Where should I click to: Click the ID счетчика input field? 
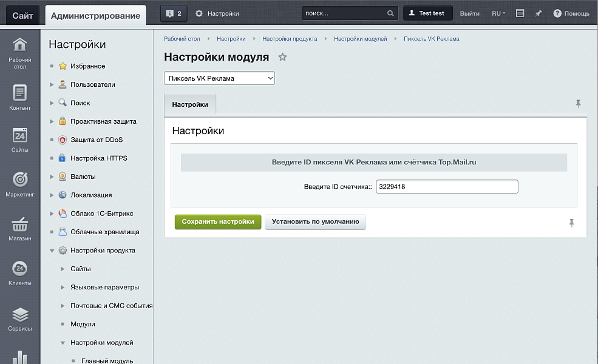446,186
